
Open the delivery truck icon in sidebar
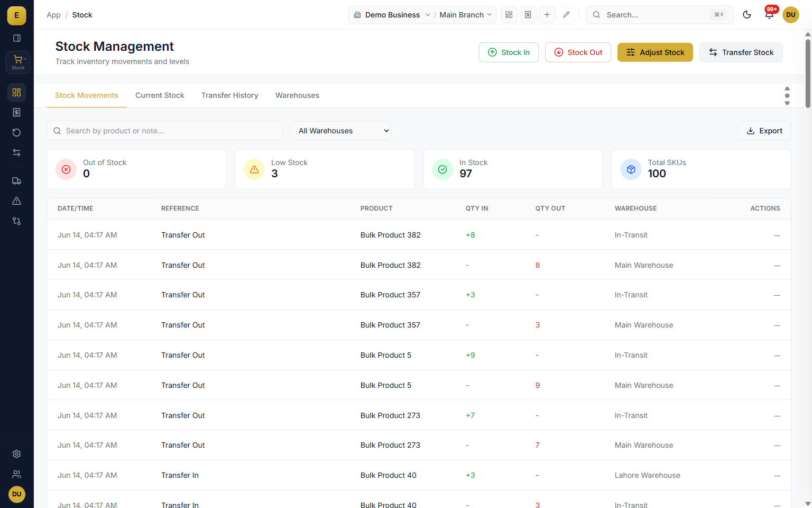pos(17,181)
